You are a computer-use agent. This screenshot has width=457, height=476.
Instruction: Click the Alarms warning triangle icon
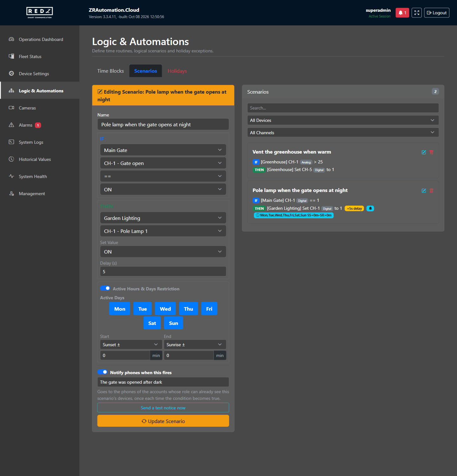(x=11, y=125)
